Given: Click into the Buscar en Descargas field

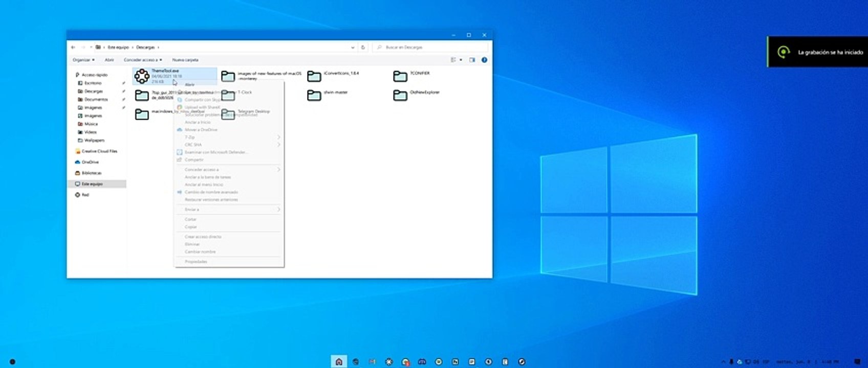Looking at the screenshot, I should [x=430, y=47].
